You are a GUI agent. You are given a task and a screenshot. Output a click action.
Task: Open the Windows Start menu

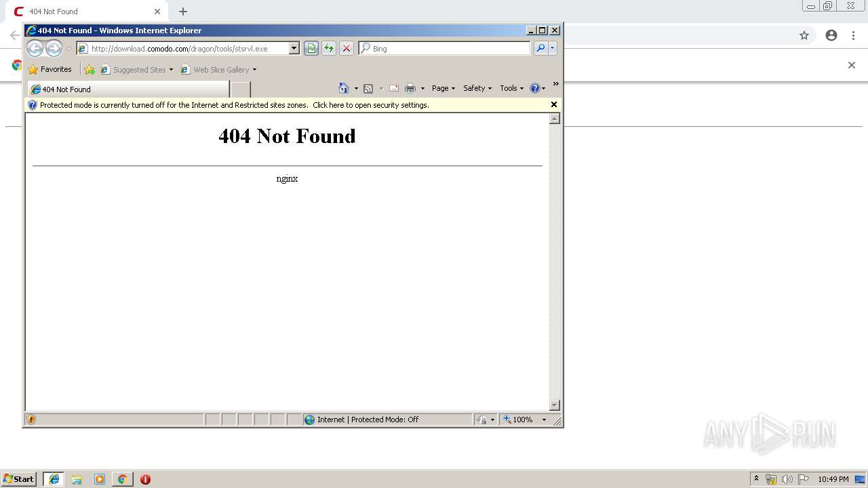[19, 479]
